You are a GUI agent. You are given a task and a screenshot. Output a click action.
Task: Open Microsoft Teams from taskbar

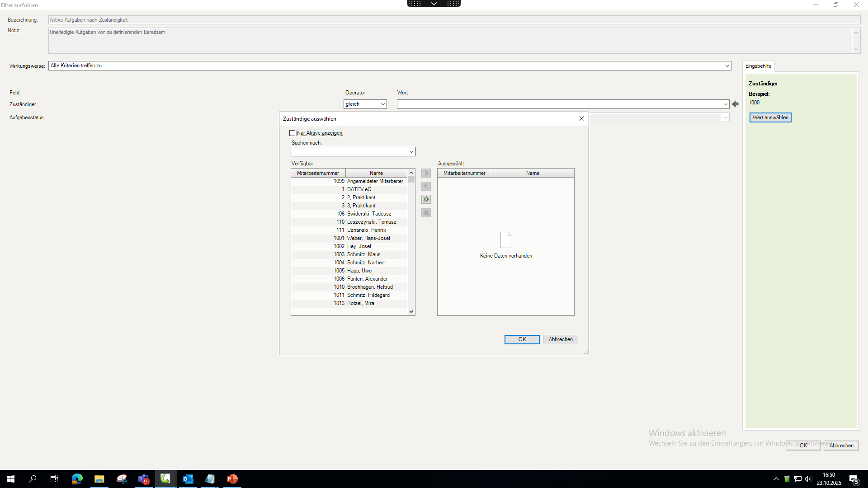tap(143, 479)
